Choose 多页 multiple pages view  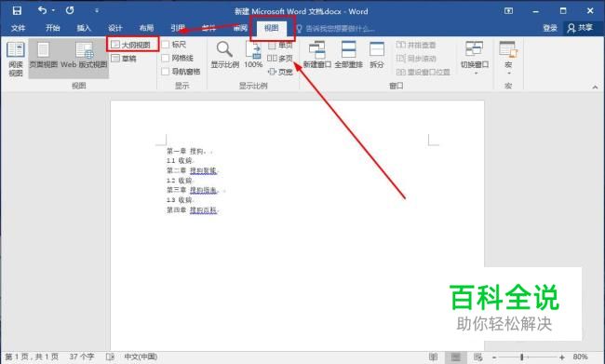280,59
